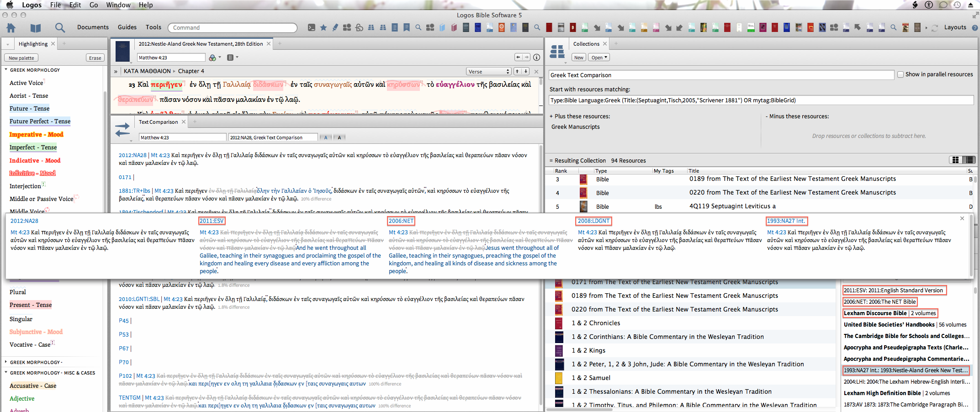Expand the second Greek Morphology section
980x412 pixels.
click(6, 362)
